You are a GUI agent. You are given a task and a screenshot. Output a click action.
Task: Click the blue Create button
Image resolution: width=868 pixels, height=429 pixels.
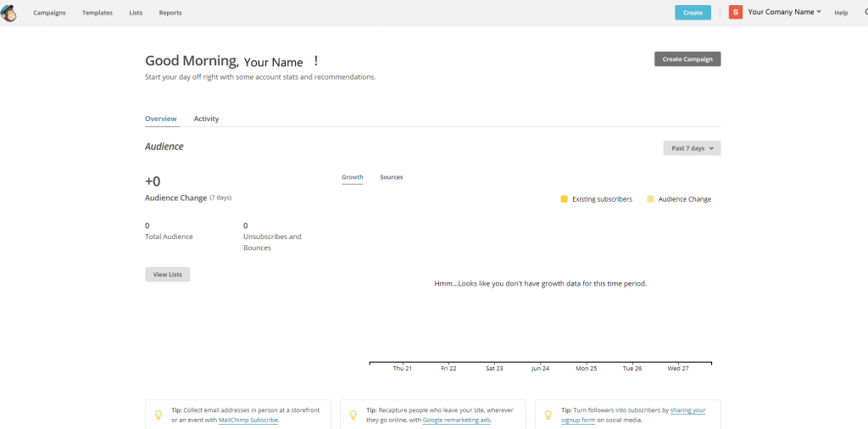pos(693,13)
